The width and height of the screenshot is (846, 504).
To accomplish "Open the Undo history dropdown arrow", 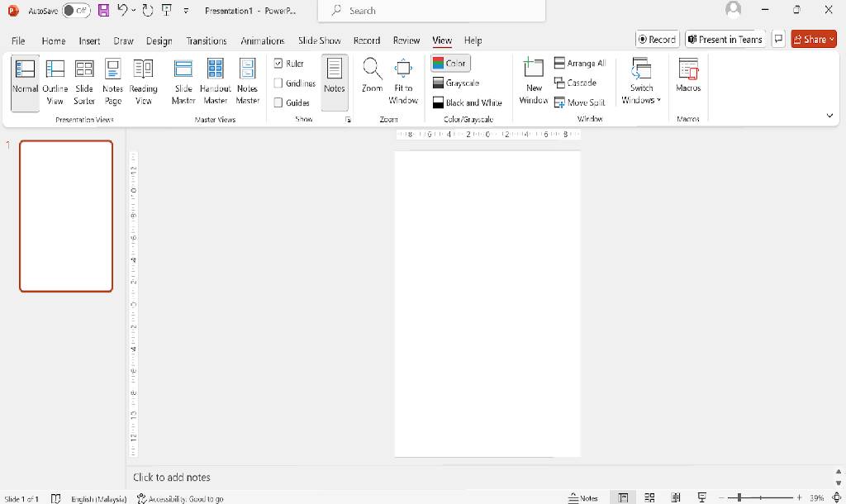I will pos(133,10).
